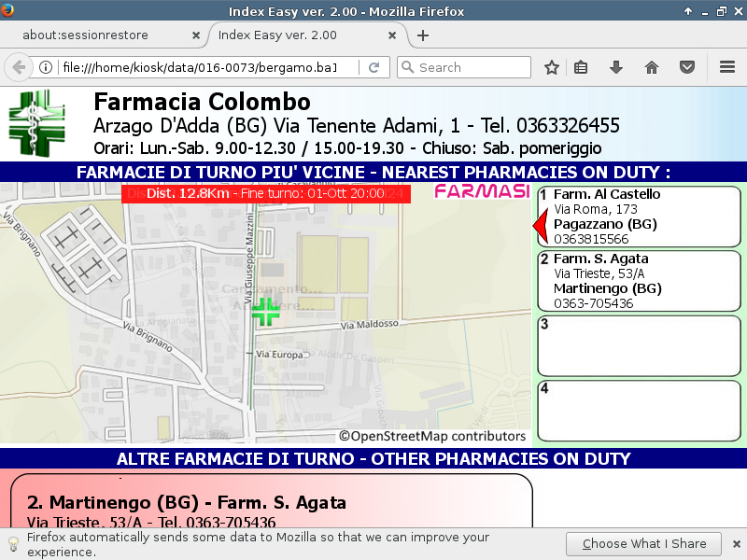Select the Index Easy ver. 2.00 tab

click(x=299, y=35)
